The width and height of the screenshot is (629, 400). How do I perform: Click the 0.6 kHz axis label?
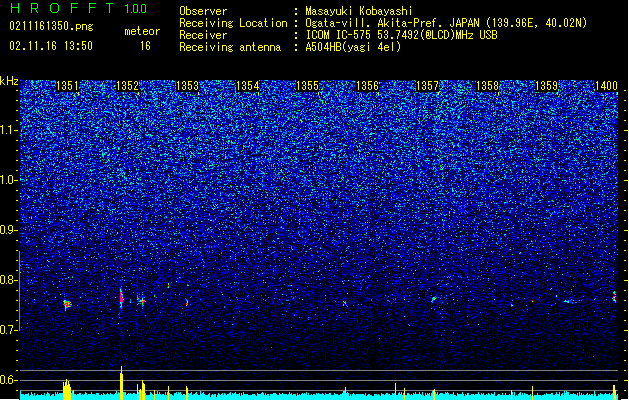click(9, 380)
